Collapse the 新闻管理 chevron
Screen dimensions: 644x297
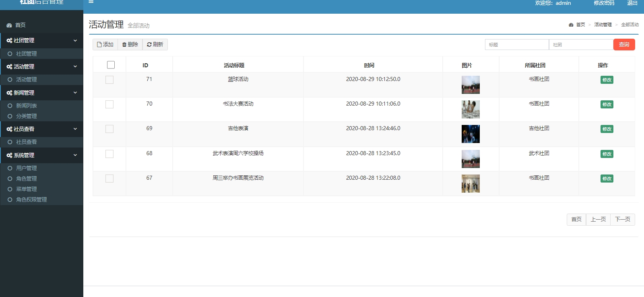75,93
